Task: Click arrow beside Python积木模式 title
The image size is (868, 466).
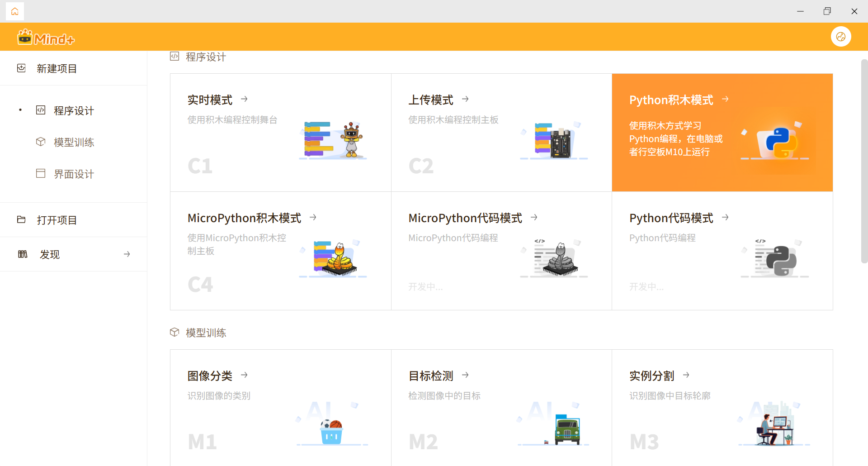Action: pos(725,99)
